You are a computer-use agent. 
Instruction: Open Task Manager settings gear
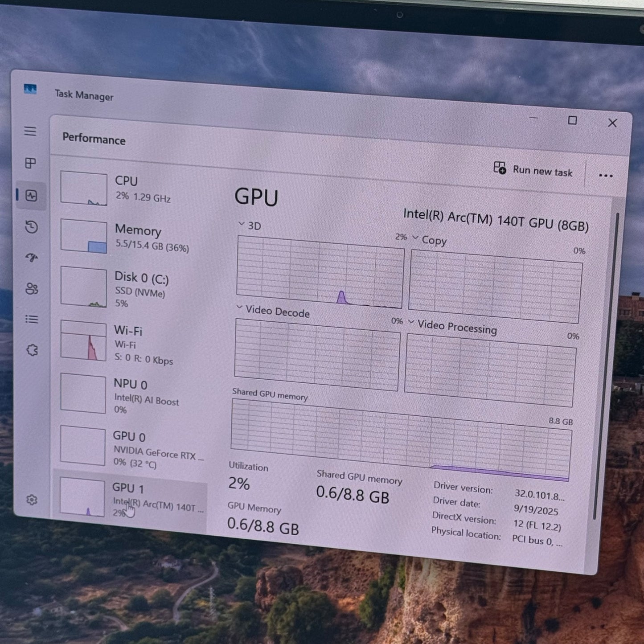tap(32, 500)
